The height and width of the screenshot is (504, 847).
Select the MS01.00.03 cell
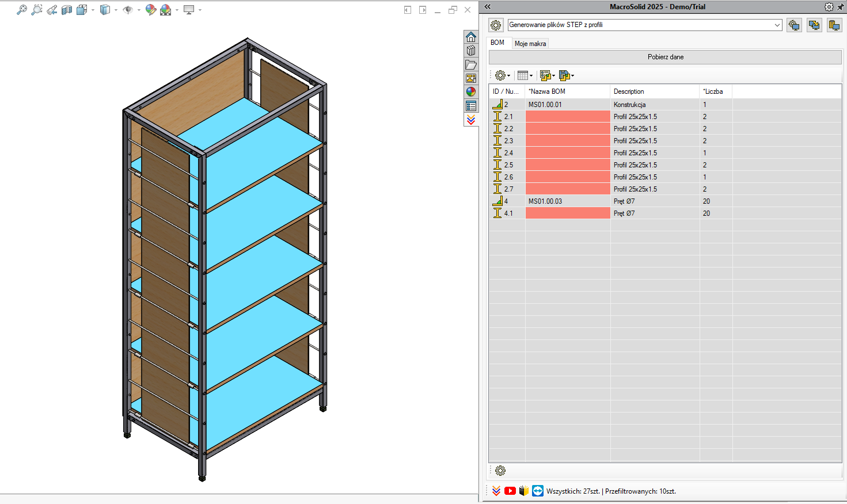[x=568, y=201]
